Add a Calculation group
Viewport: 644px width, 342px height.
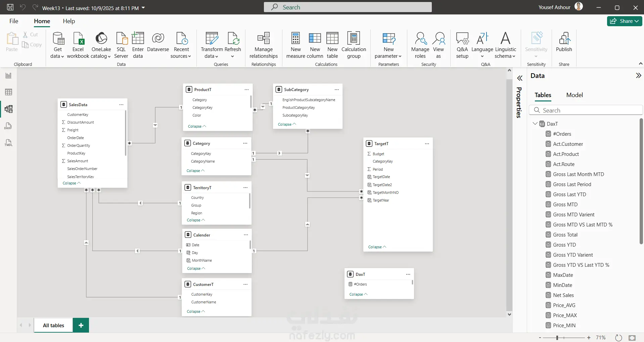[354, 45]
